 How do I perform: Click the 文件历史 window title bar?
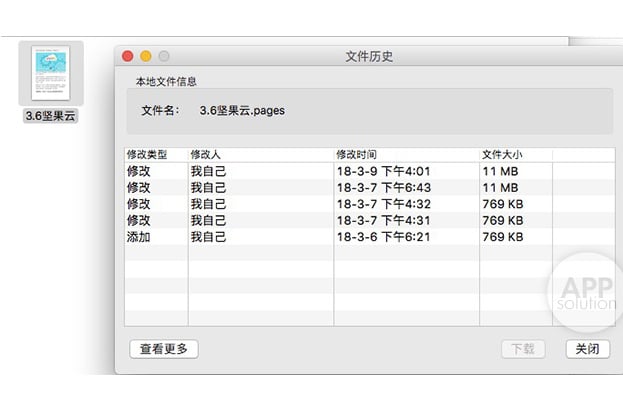click(x=369, y=56)
